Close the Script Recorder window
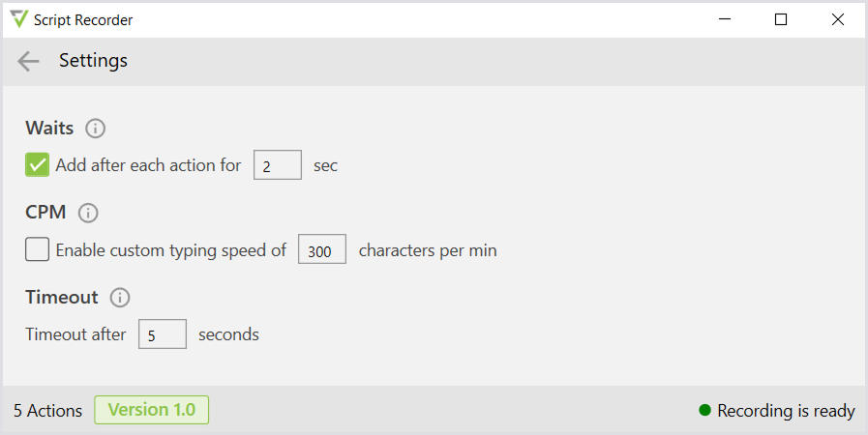This screenshot has width=868, height=435. (x=837, y=19)
